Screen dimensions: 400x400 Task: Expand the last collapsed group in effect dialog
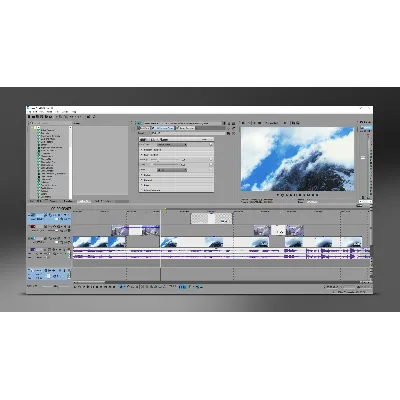(x=142, y=190)
